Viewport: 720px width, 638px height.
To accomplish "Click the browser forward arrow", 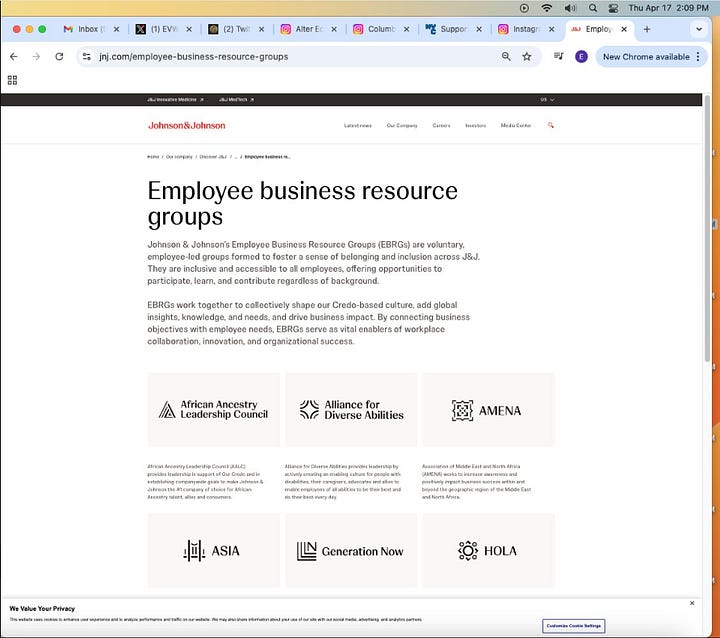I will click(36, 56).
